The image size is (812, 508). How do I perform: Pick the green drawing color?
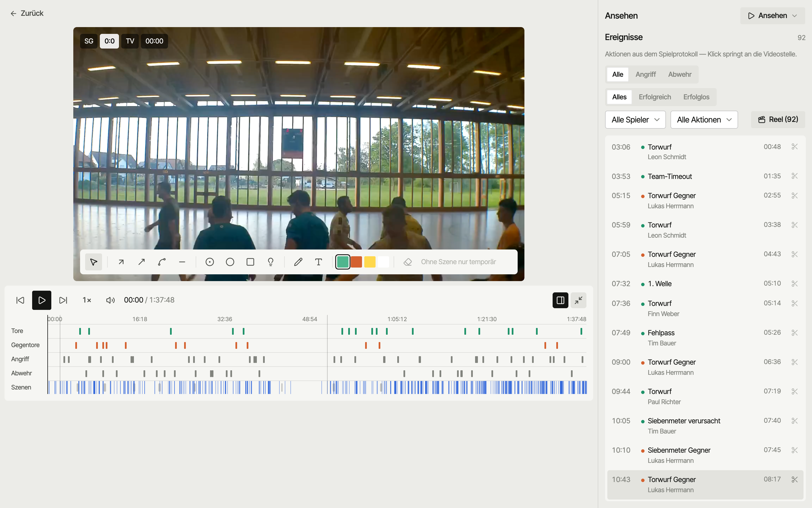(343, 262)
